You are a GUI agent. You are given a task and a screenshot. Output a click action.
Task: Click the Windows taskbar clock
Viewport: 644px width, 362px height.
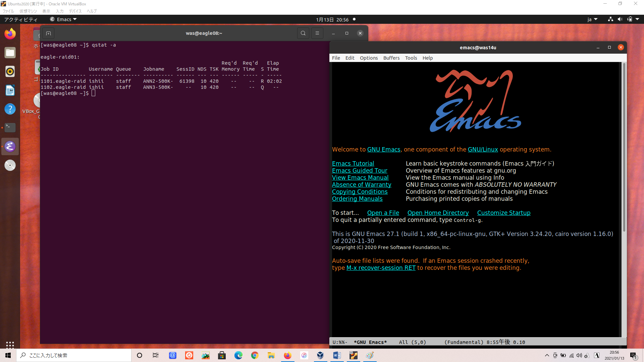614,355
